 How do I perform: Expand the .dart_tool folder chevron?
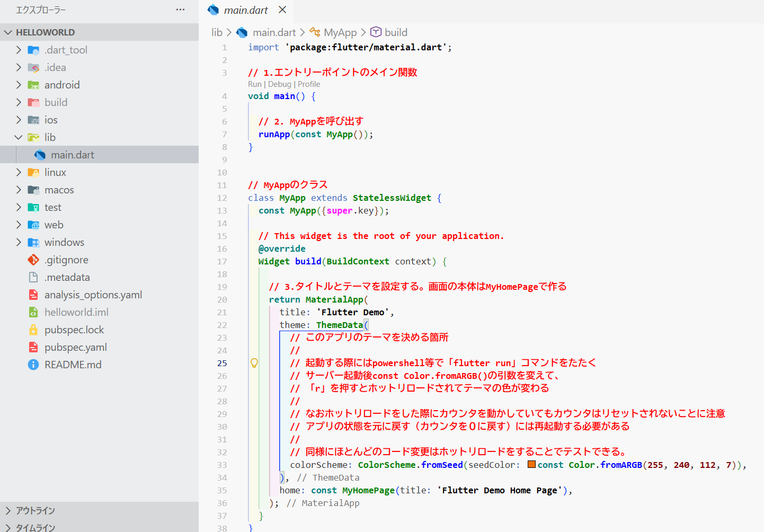click(x=19, y=50)
